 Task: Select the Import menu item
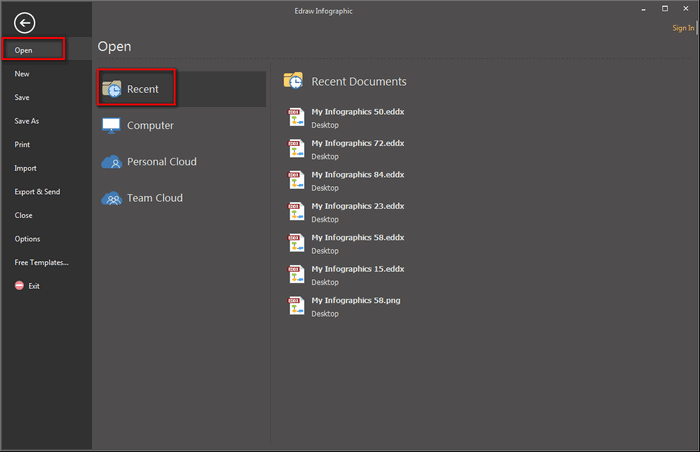[26, 168]
